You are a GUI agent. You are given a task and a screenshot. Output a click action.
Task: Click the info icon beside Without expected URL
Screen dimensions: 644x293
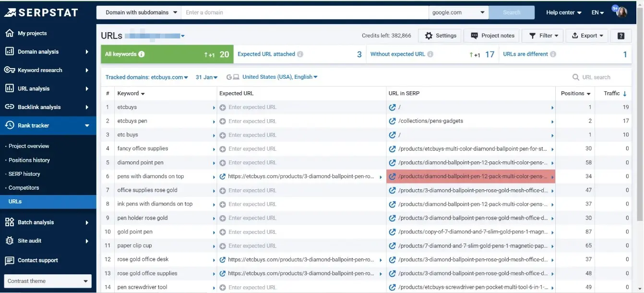click(x=430, y=54)
